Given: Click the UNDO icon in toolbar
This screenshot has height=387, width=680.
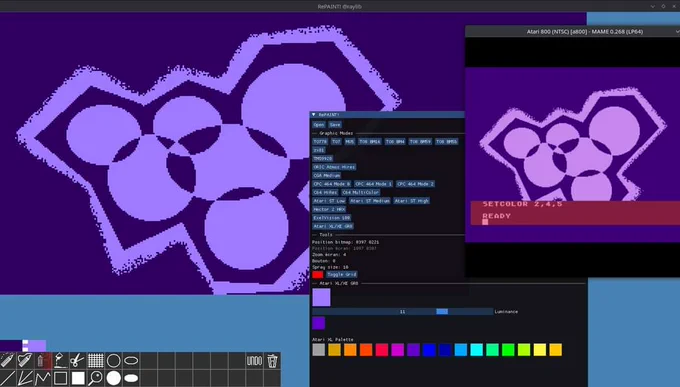Looking at the screenshot, I should tap(254, 361).
